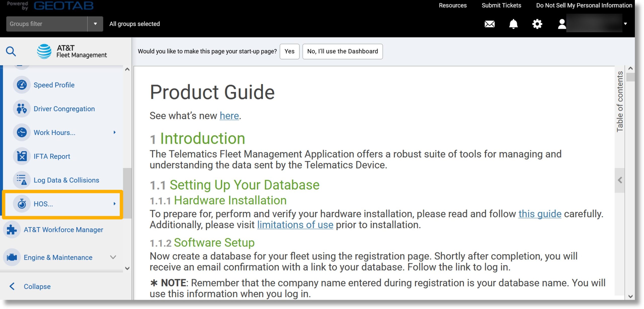
Task: Expand Engine & Maintenance chevron
Action: (113, 257)
